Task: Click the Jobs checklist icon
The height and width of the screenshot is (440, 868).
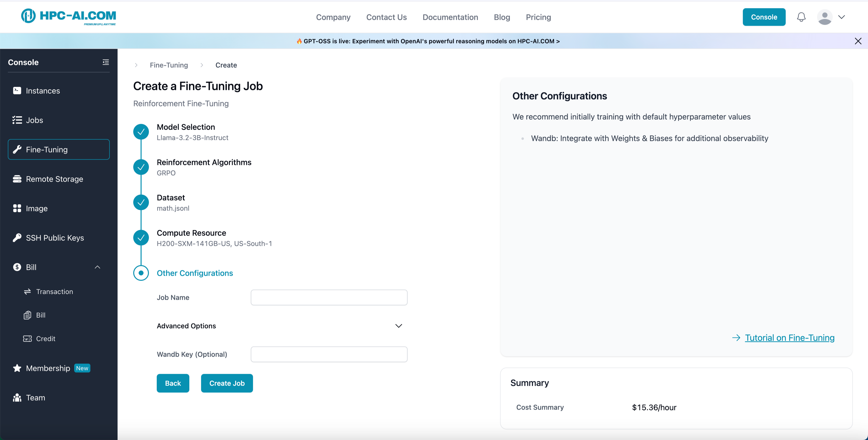Action: [17, 120]
